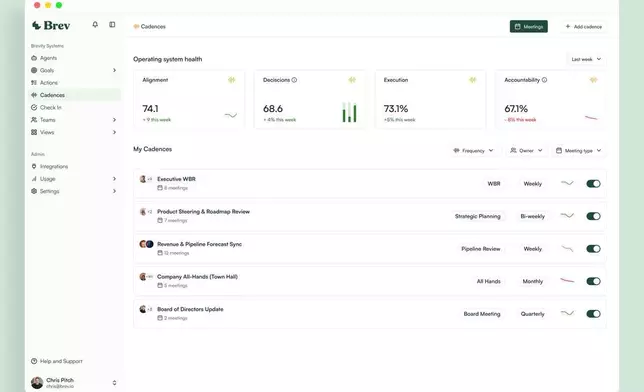Click Bi-weekly frequency tag
644x392 pixels.
click(x=533, y=216)
